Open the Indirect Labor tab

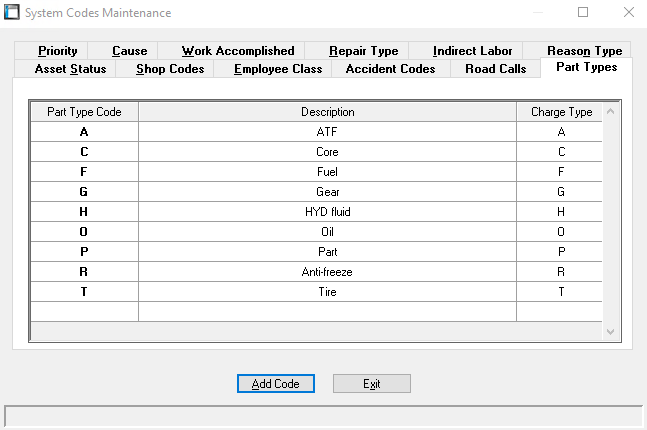(x=472, y=51)
